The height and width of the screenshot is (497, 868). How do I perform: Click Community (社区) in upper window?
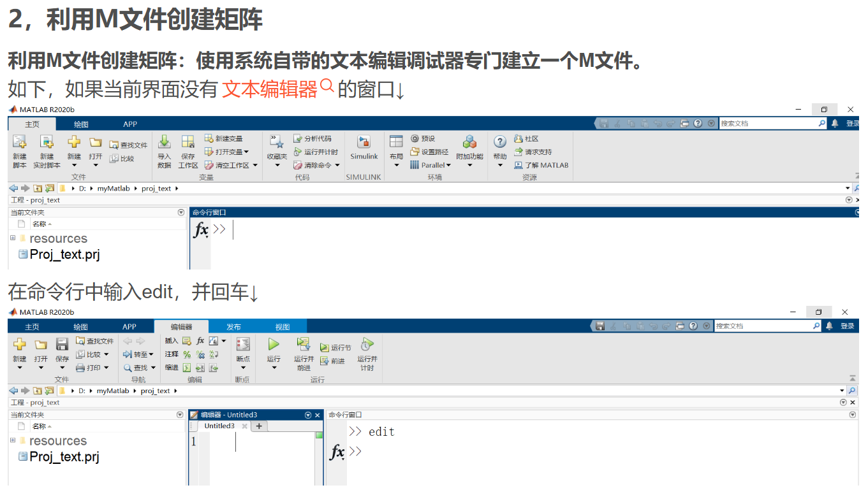[526, 138]
